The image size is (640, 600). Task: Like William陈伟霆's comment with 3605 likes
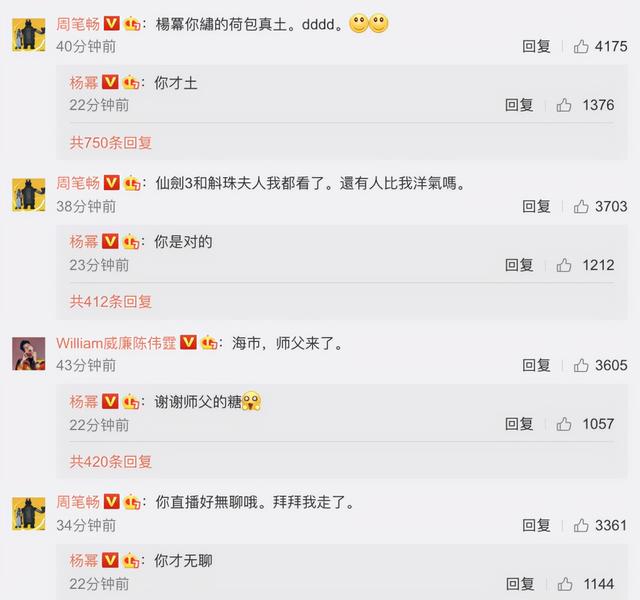point(581,365)
